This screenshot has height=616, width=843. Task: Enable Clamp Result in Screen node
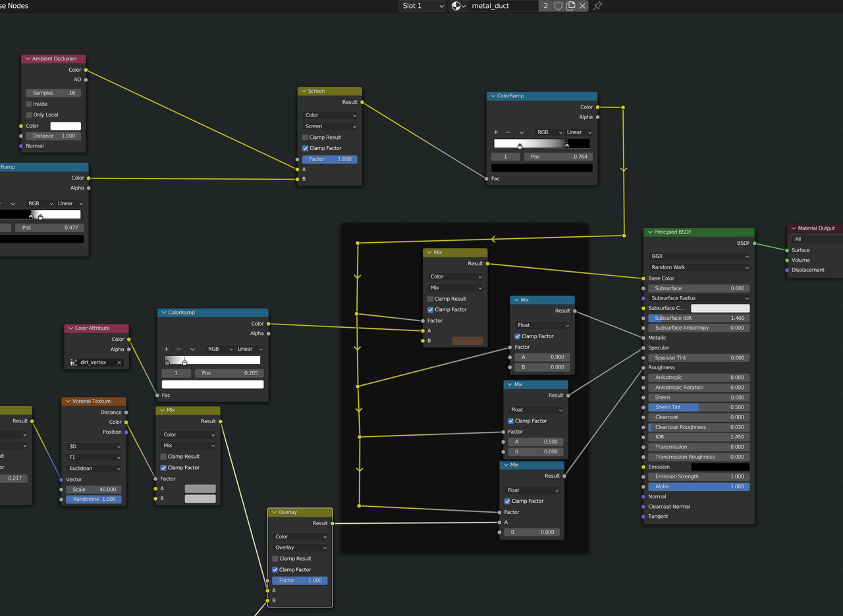305,138
